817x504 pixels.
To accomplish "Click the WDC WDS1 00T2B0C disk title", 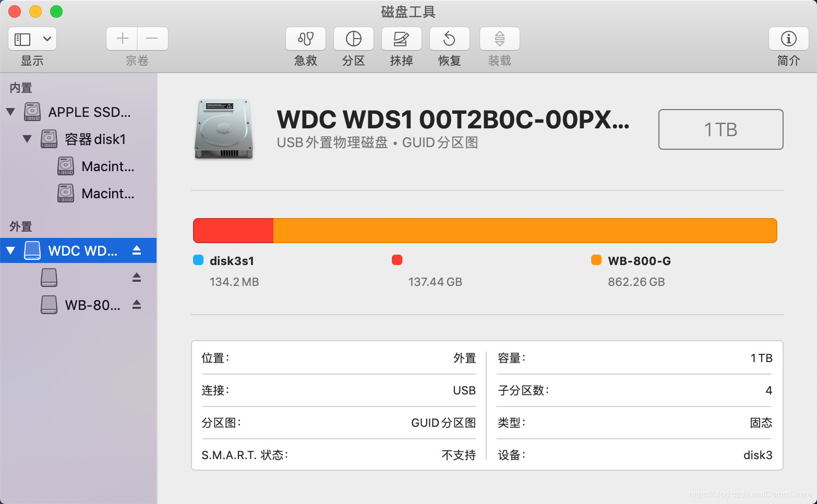I will pyautogui.click(x=453, y=119).
